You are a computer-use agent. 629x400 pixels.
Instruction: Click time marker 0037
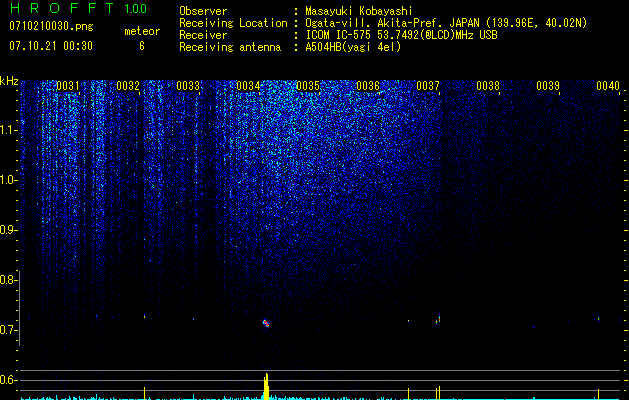click(428, 86)
